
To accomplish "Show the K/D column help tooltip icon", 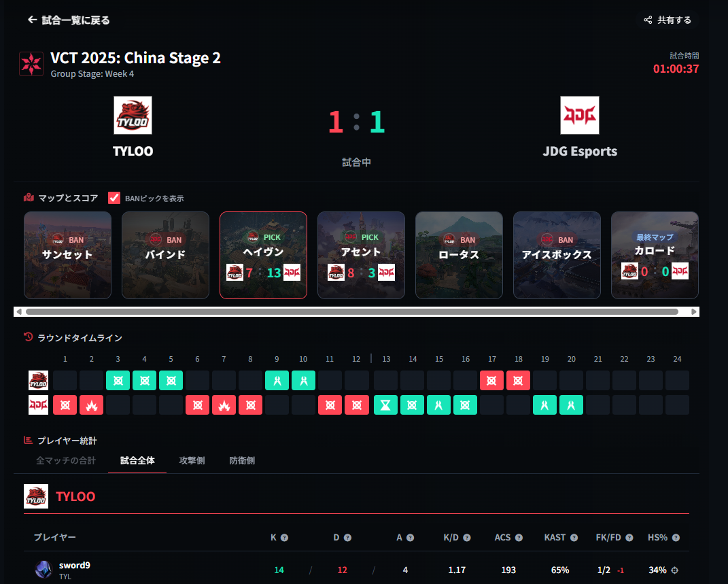I will 467,538.
